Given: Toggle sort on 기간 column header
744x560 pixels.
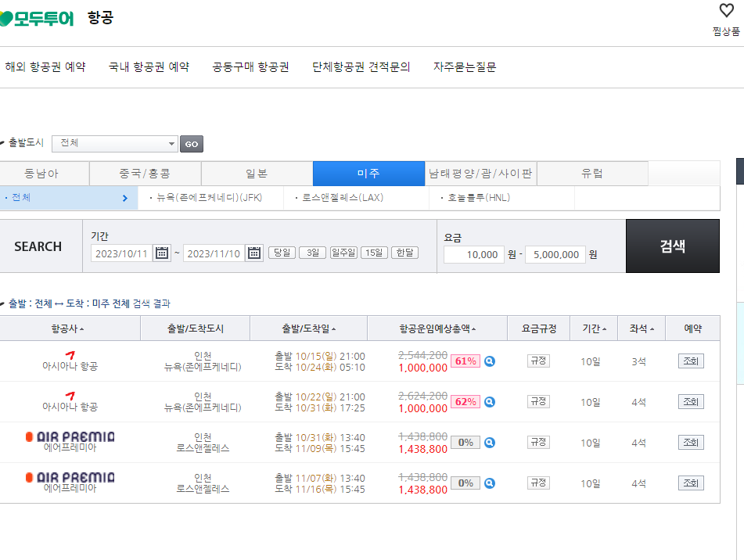Looking at the screenshot, I should 593,328.
